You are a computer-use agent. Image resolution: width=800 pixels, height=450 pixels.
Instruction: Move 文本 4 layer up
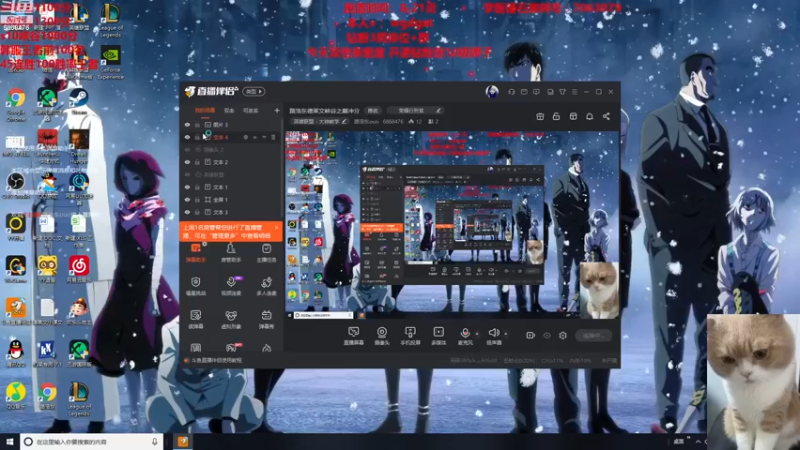pyautogui.click(x=255, y=137)
